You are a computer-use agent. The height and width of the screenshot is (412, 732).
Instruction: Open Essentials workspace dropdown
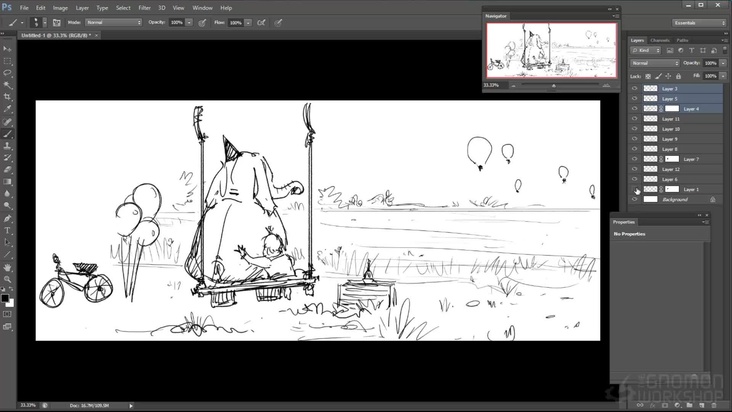pos(699,22)
